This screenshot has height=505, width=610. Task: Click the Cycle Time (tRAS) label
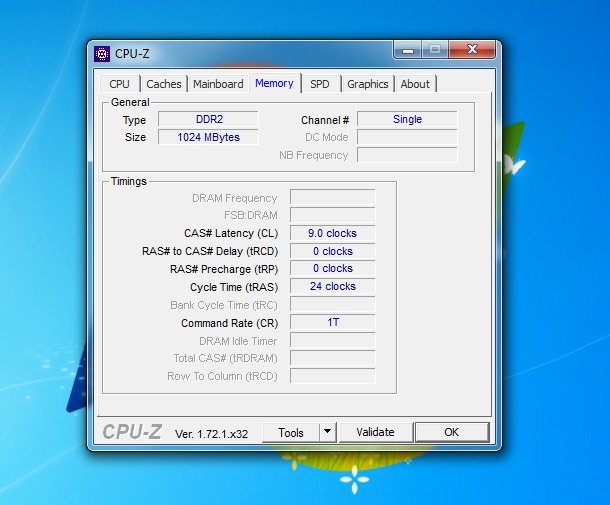click(x=234, y=287)
